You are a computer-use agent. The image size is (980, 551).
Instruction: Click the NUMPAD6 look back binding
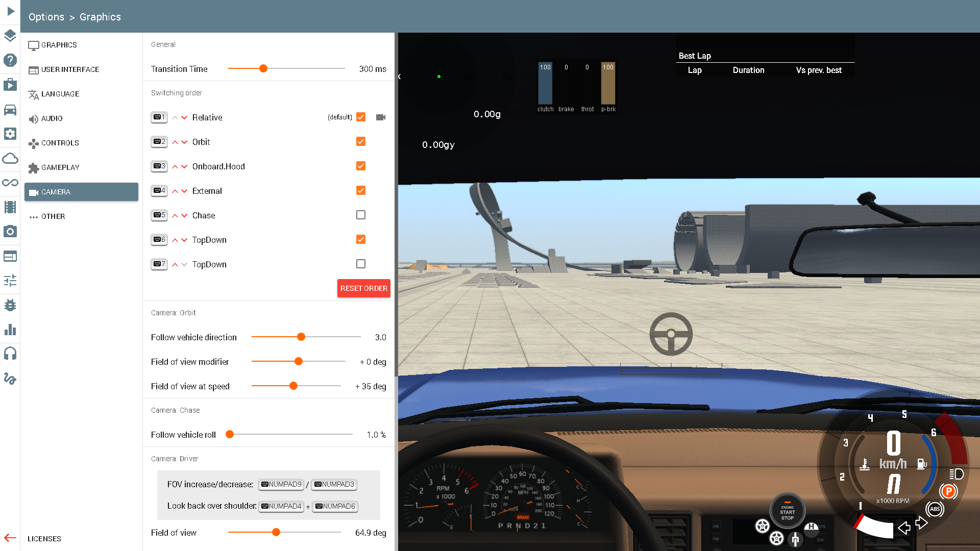pyautogui.click(x=335, y=506)
